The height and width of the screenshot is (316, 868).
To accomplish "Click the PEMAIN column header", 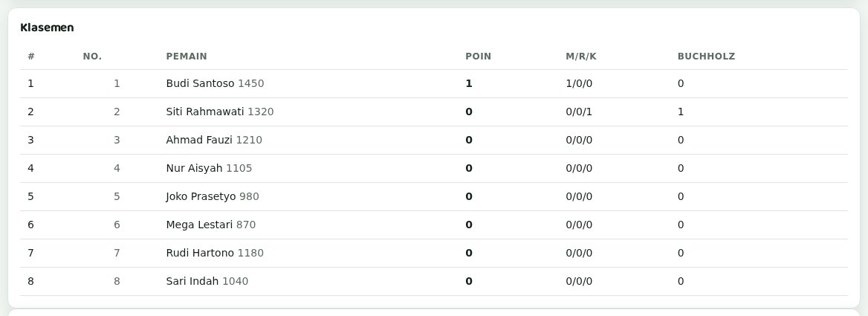I will coord(187,57).
